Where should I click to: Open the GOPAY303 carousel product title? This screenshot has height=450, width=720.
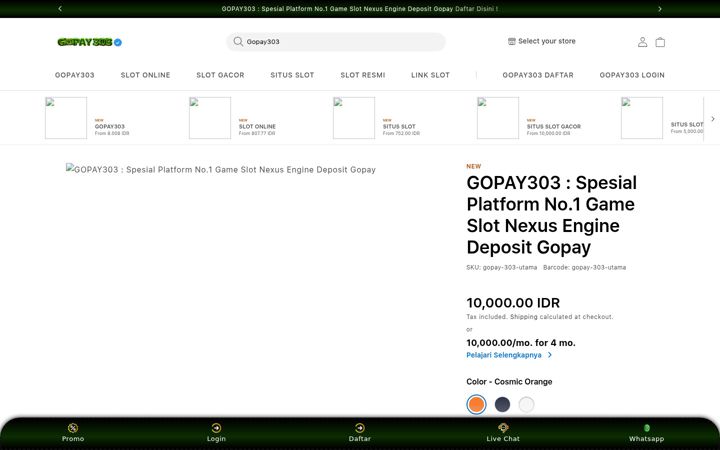(110, 126)
